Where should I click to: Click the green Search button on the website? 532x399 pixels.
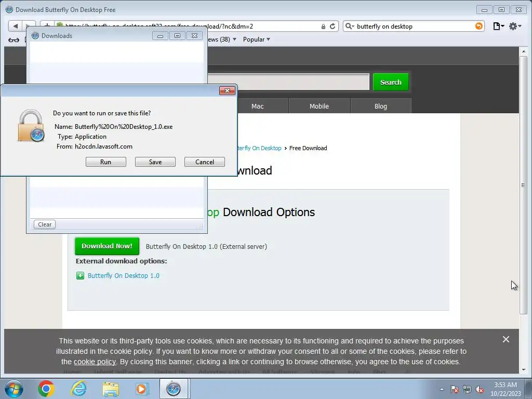[x=391, y=82]
